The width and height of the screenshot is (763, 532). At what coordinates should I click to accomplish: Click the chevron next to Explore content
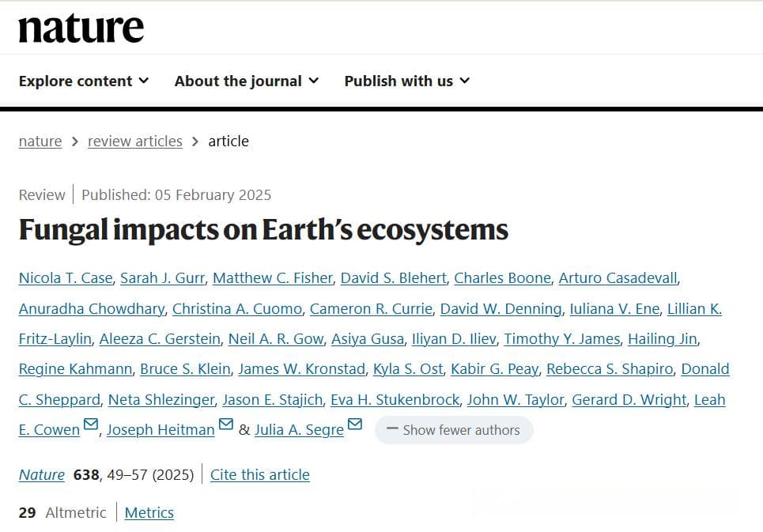point(144,81)
